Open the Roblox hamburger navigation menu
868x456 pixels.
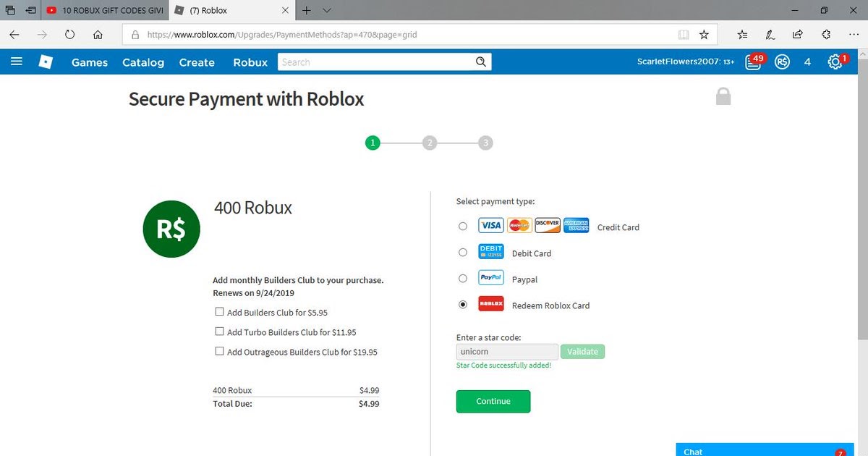point(17,62)
